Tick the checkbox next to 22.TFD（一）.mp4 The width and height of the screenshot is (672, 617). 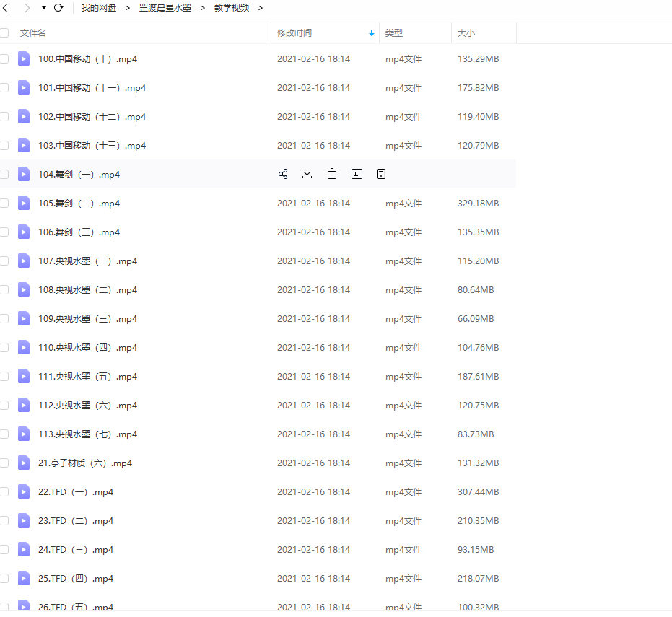pyautogui.click(x=4, y=491)
